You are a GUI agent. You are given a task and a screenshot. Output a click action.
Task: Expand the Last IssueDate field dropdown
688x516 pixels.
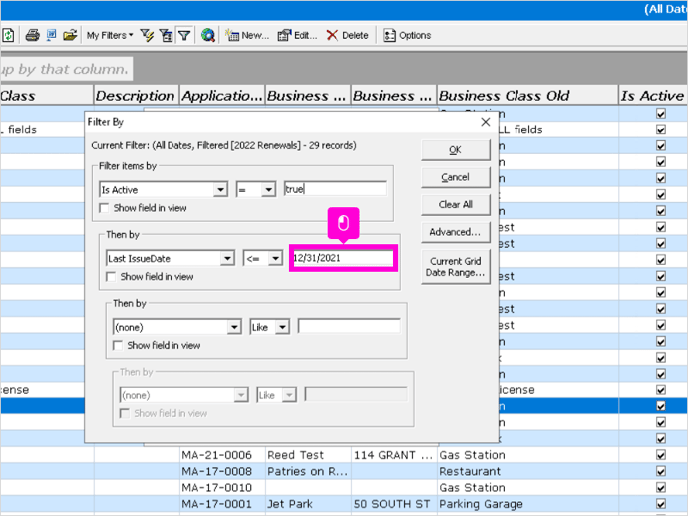click(x=227, y=258)
